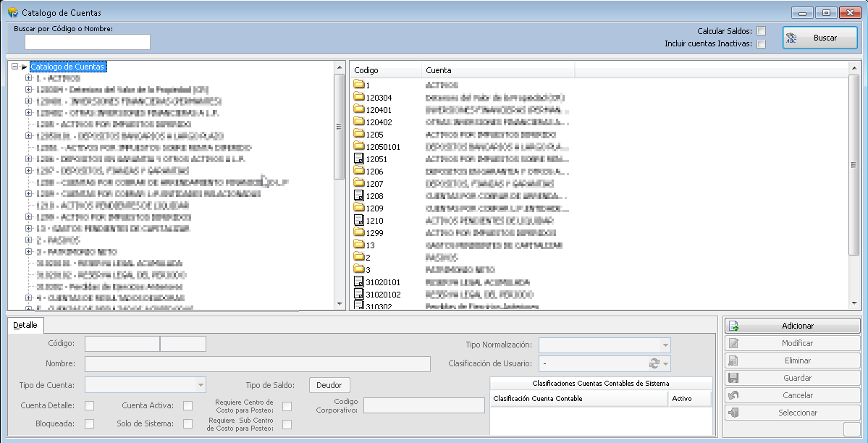Click the Modificar pencil icon
Image resolution: width=868 pixels, height=443 pixels.
pos(733,343)
